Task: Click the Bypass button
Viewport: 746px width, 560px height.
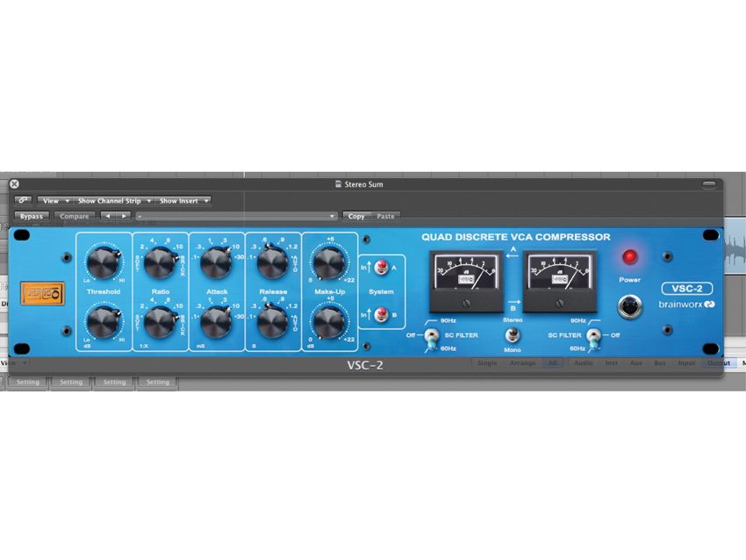Action: pos(32,216)
